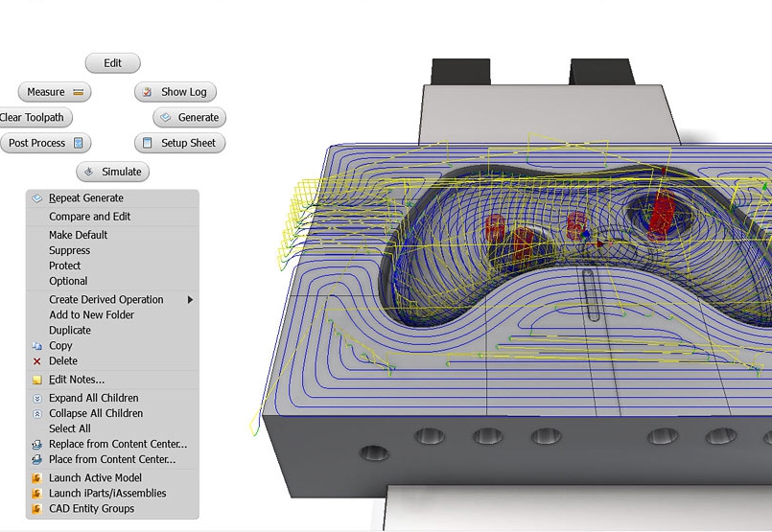The width and height of the screenshot is (772, 532).
Task: Mark the operation as Optional
Action: (68, 281)
